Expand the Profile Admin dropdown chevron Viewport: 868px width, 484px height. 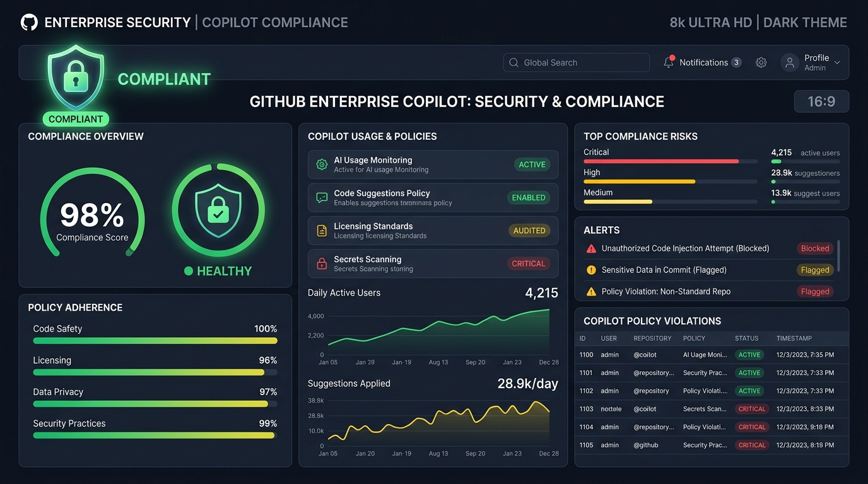[x=837, y=62]
